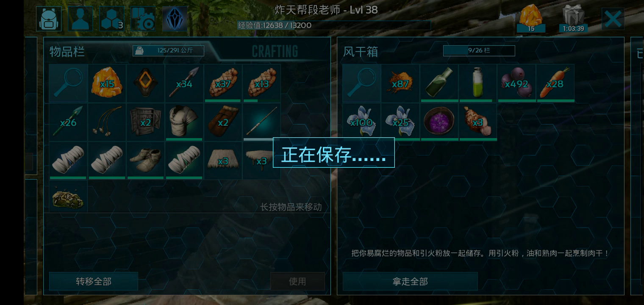Switch to the CRAFTING tab
644x305 pixels.
(275, 52)
